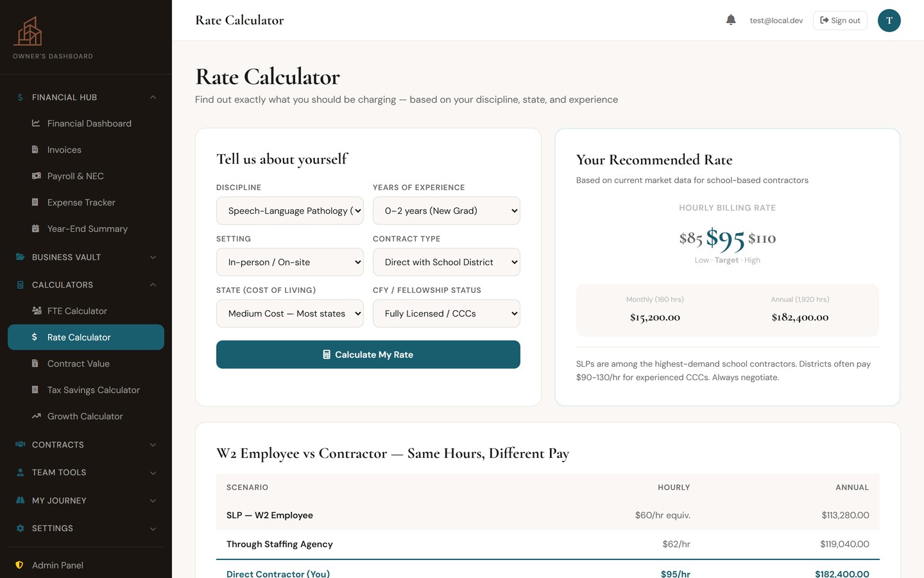Open the Expense Tracker page
The image size is (924, 578).
coord(86,202)
